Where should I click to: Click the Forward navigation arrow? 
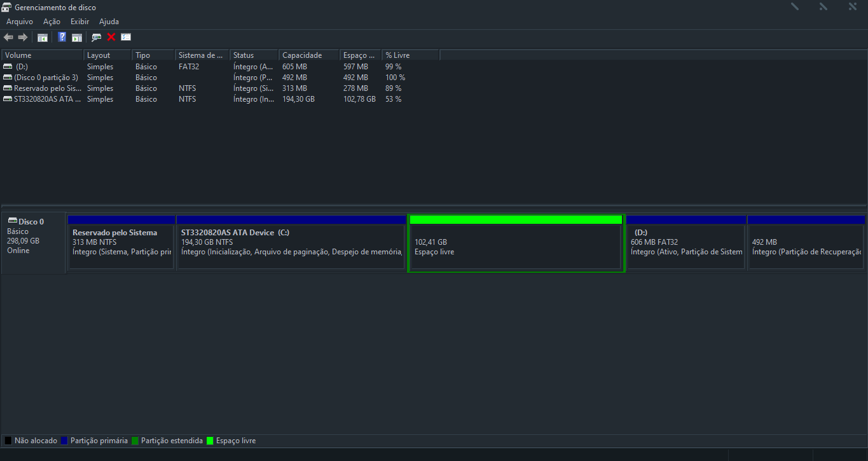(x=23, y=37)
